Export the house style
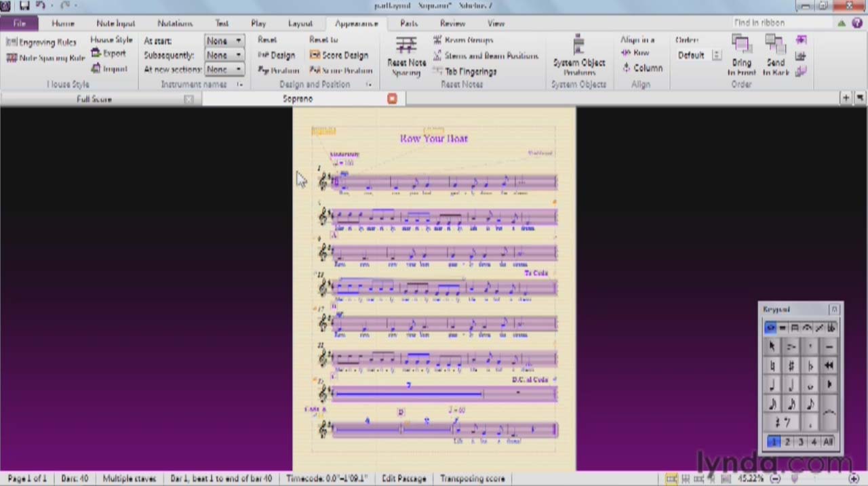The image size is (868, 486). coord(108,54)
